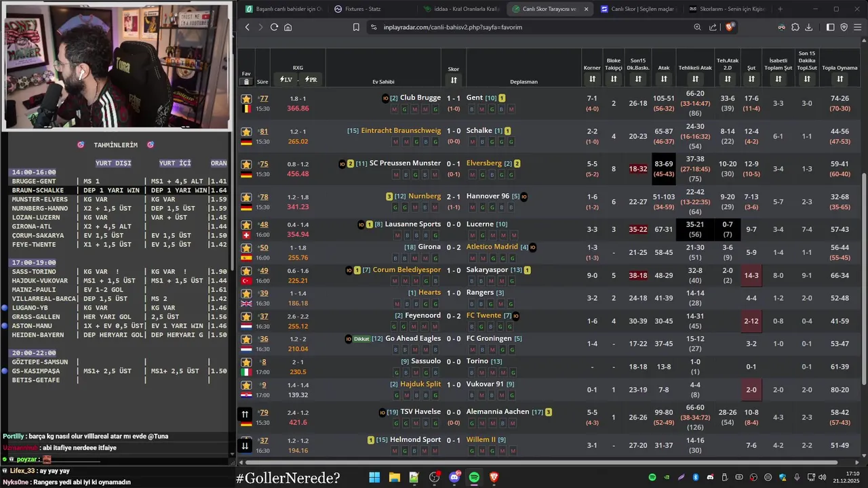Switch to Başarılı canlı bahisler tab
868x488 pixels.
pos(284,9)
